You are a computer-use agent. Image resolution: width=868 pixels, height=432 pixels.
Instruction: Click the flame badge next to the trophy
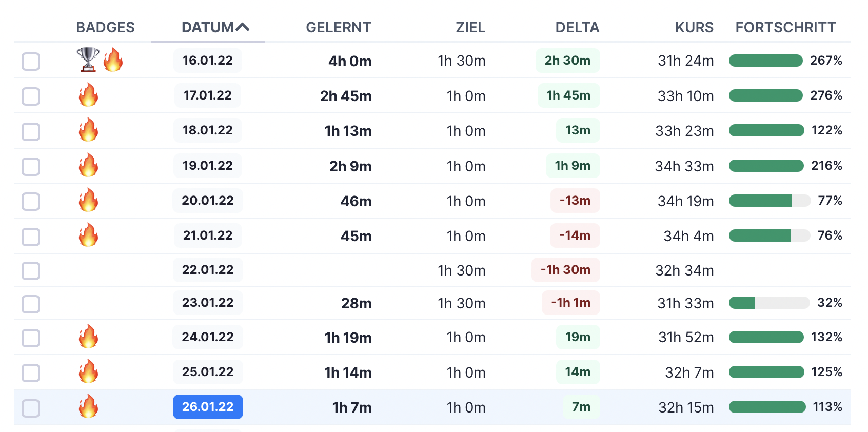pyautogui.click(x=113, y=60)
